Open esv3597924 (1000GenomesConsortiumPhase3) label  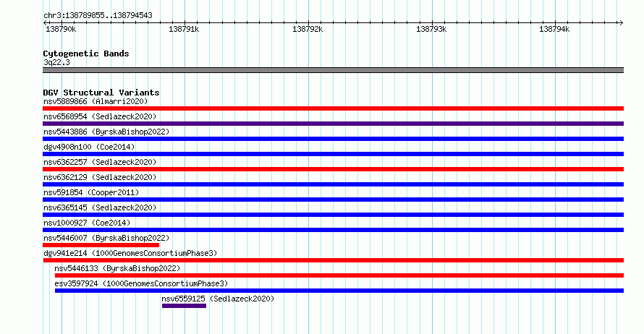(141, 283)
